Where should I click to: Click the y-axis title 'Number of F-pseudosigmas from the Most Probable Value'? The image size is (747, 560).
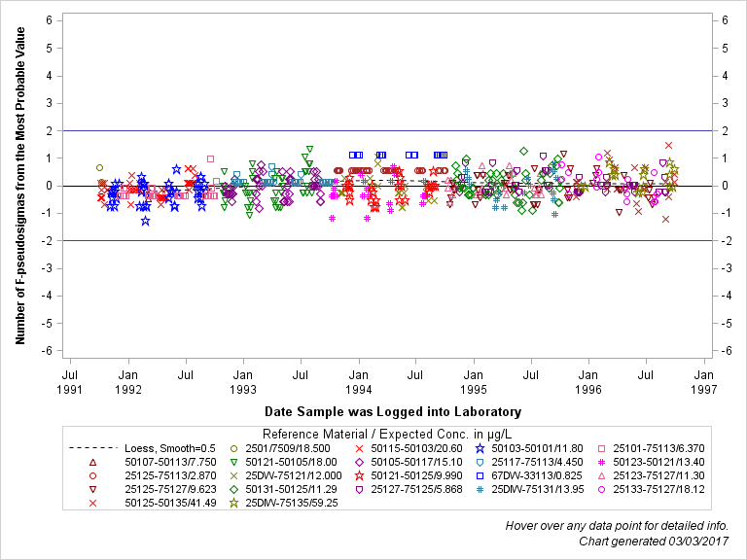click(20, 186)
